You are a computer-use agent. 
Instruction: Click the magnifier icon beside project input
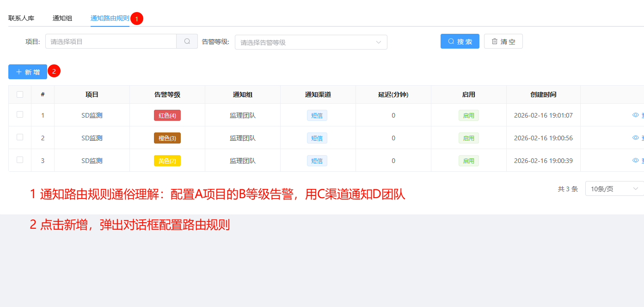tap(187, 41)
